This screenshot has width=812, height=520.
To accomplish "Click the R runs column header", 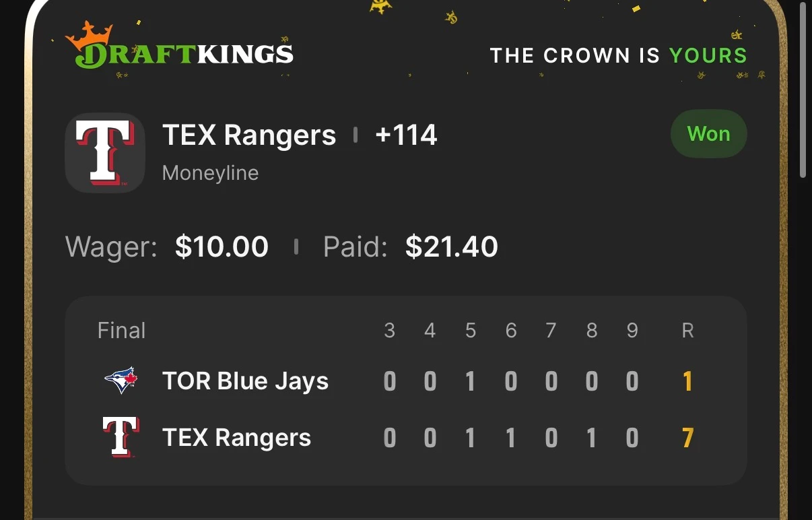I will point(687,331).
